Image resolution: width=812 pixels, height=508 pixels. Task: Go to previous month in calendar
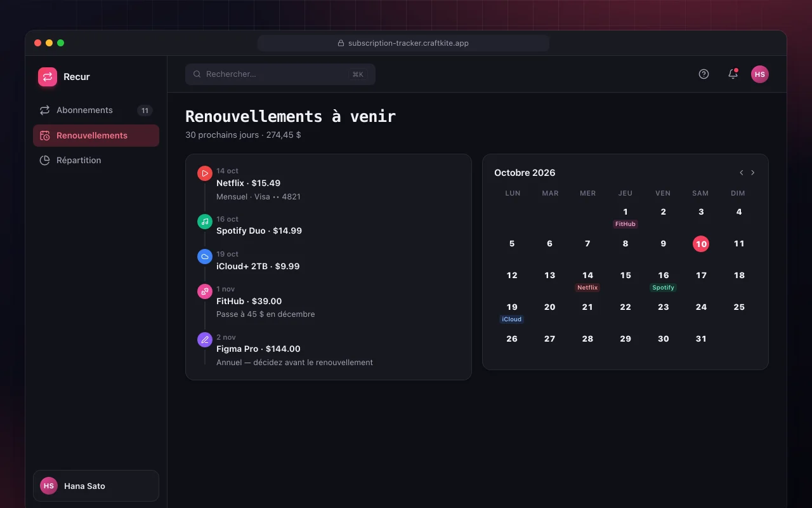(741, 173)
